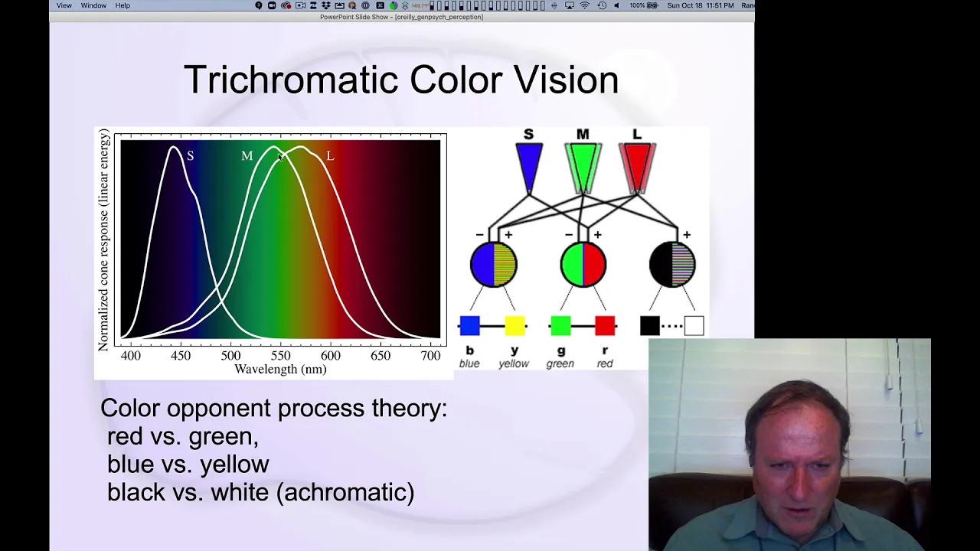Click the green-red opponent circle
This screenshot has height=551, width=980.
click(x=583, y=265)
